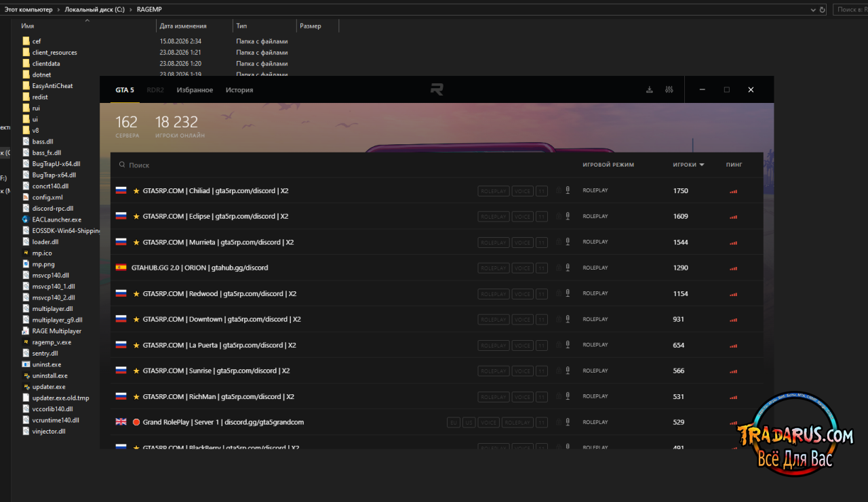Toggle favorite star for GTA5RP Downtown server
This screenshot has width=868, height=502.
tap(136, 320)
